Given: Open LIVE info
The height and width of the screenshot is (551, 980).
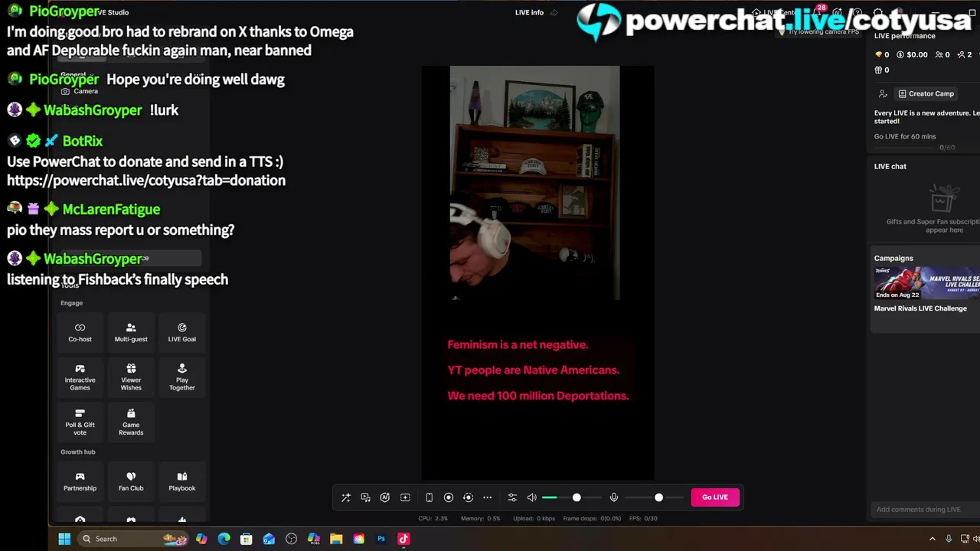Looking at the screenshot, I should 529,12.
